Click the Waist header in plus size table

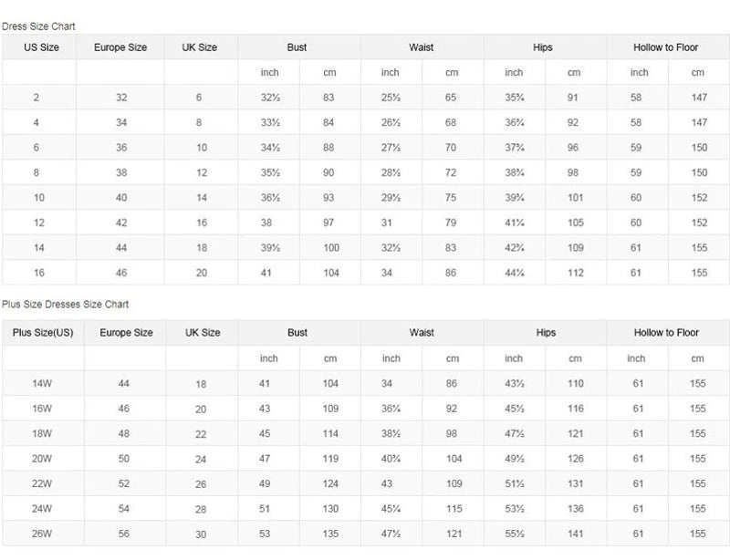(x=422, y=332)
